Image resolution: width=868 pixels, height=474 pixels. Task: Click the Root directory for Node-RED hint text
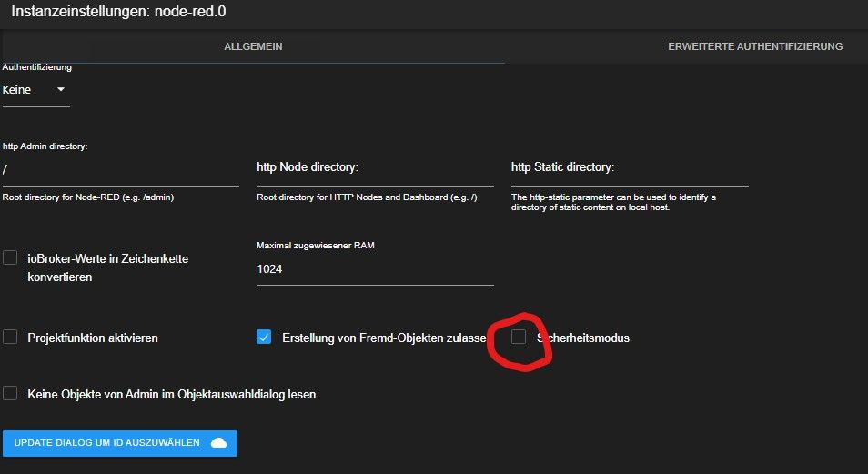pos(88,197)
